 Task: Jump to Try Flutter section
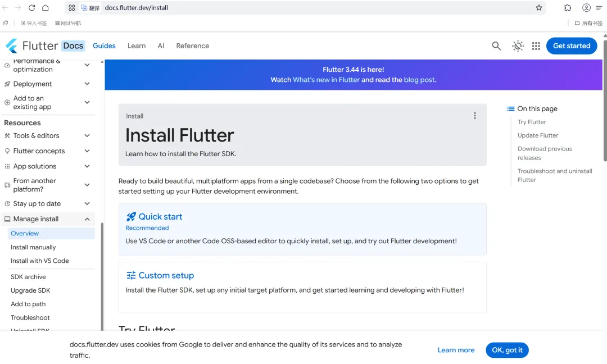coord(532,122)
